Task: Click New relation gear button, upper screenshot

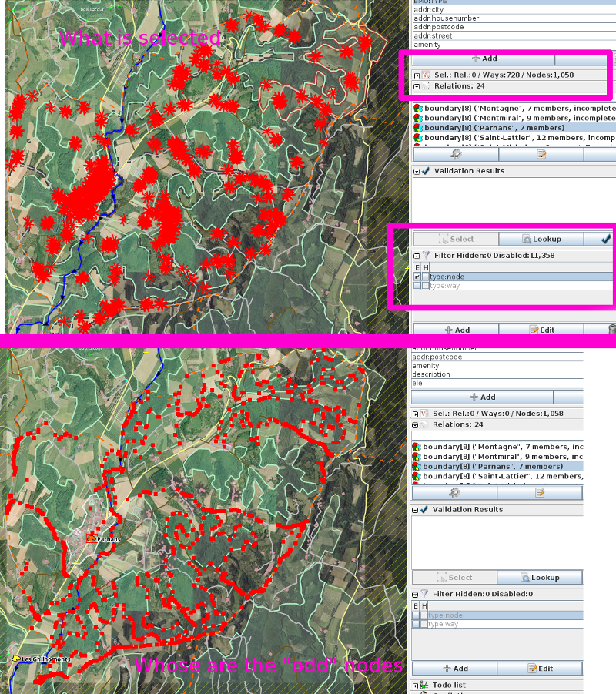Action: (456, 154)
